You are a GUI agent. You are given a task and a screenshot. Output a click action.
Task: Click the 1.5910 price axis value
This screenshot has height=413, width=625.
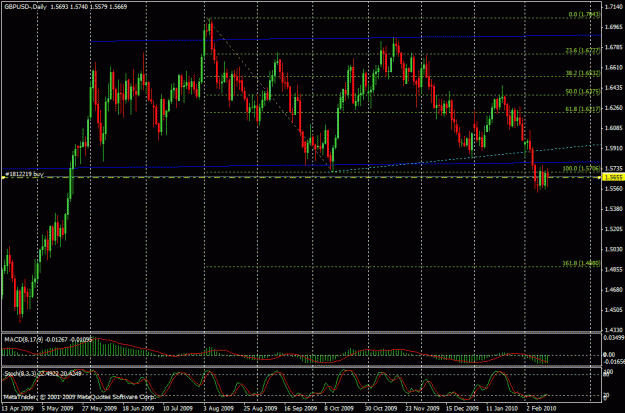(614, 148)
